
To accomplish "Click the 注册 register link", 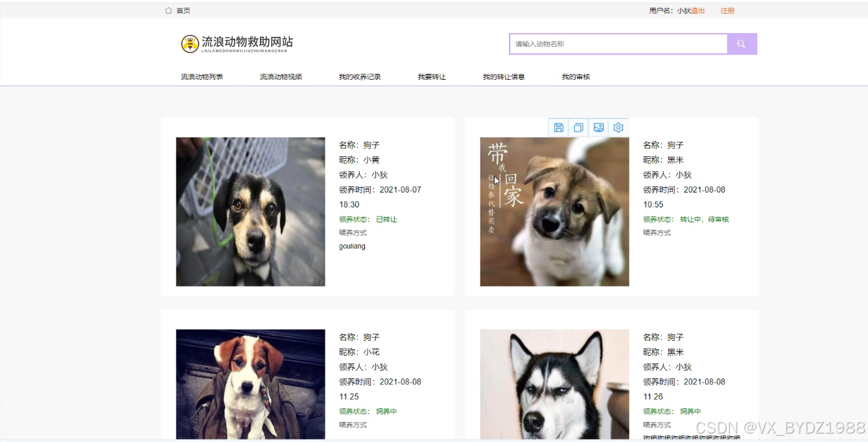I will click(x=727, y=10).
